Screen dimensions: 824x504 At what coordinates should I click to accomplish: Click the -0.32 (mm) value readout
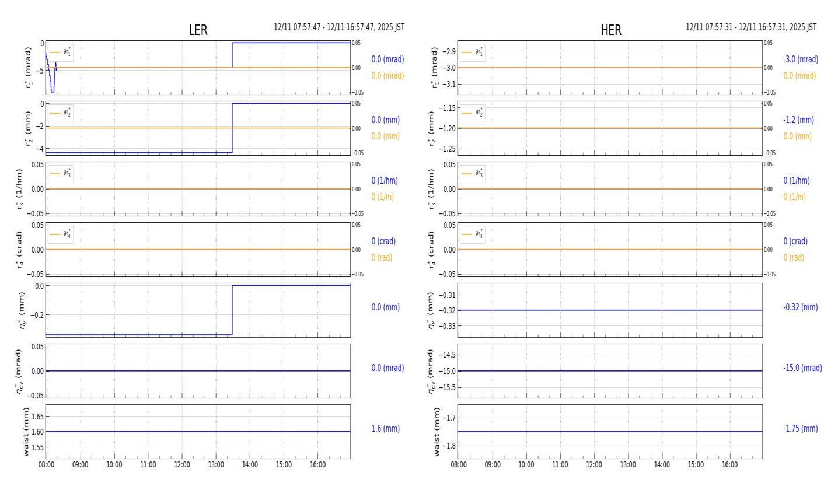click(800, 307)
